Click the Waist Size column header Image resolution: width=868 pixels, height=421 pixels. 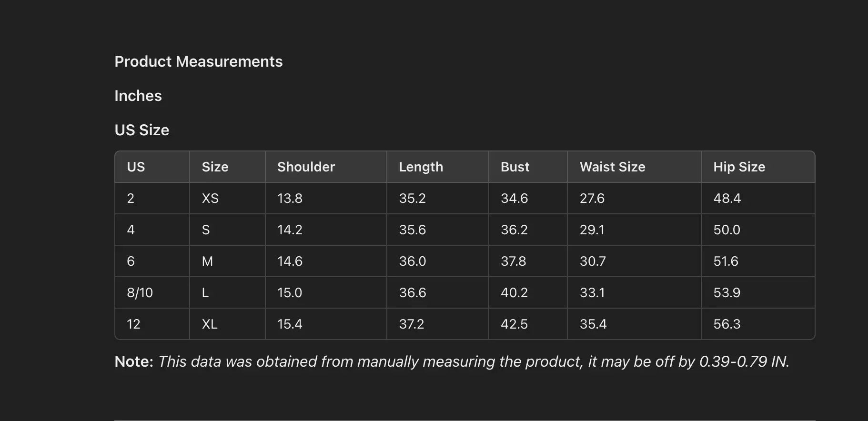612,167
